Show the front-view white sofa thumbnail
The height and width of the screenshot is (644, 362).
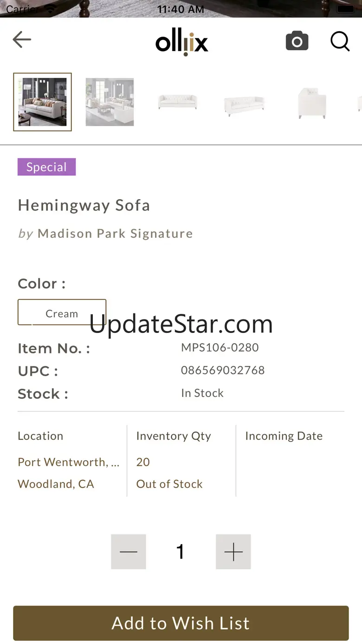pos(177,102)
